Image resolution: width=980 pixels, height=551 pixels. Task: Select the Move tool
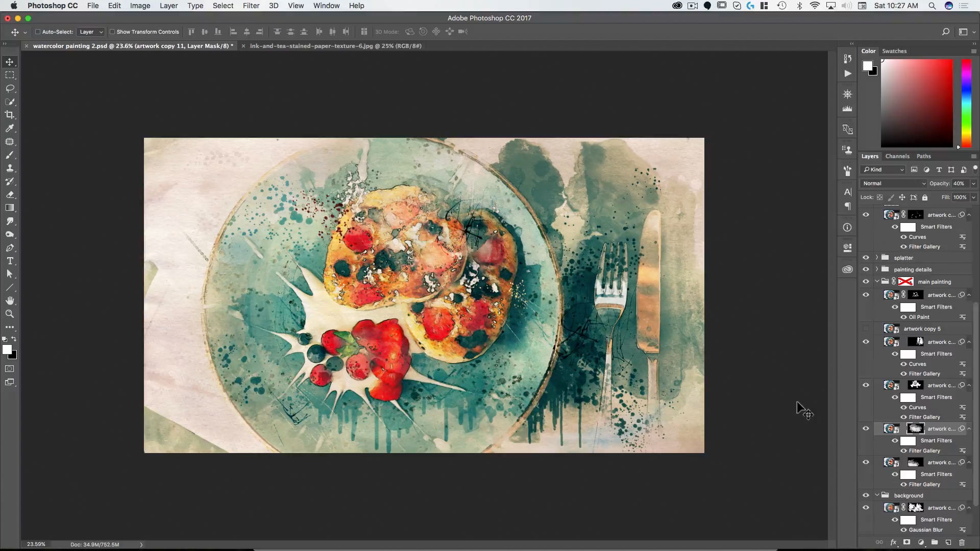(x=10, y=62)
